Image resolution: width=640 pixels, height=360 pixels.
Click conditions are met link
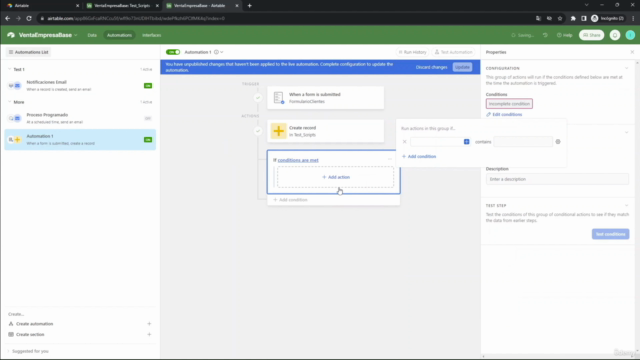298,160
